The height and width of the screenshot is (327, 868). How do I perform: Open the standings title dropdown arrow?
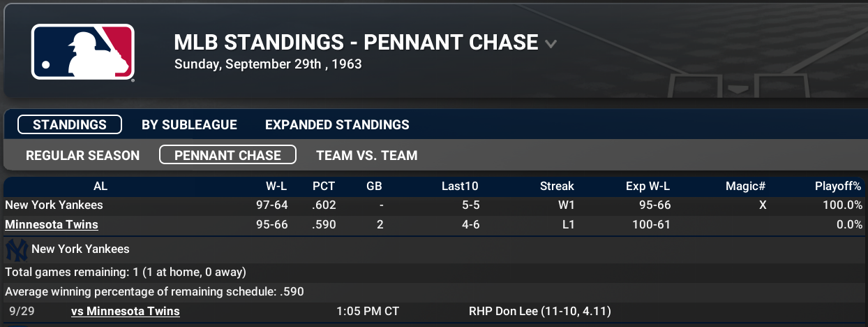pos(551,44)
